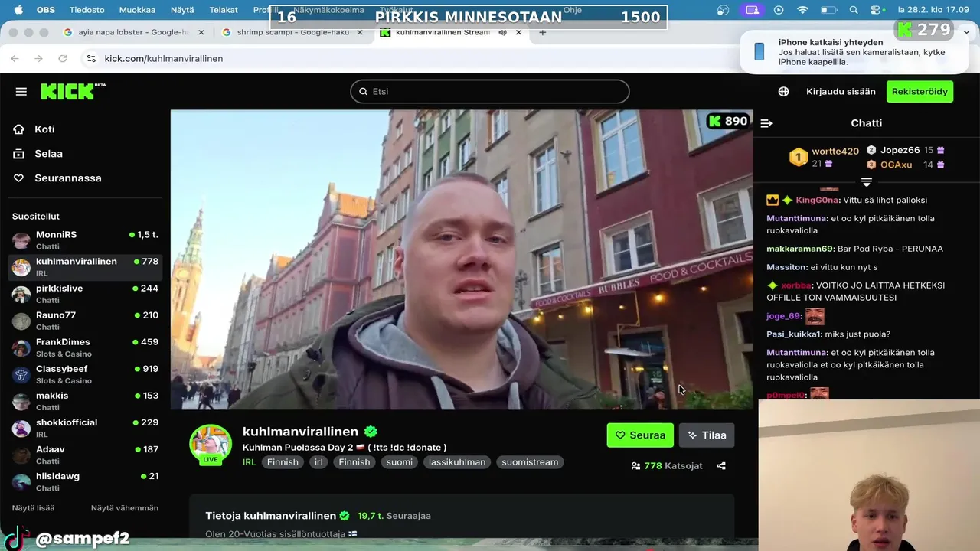
Task: Click the stream video player
Action: [462, 259]
